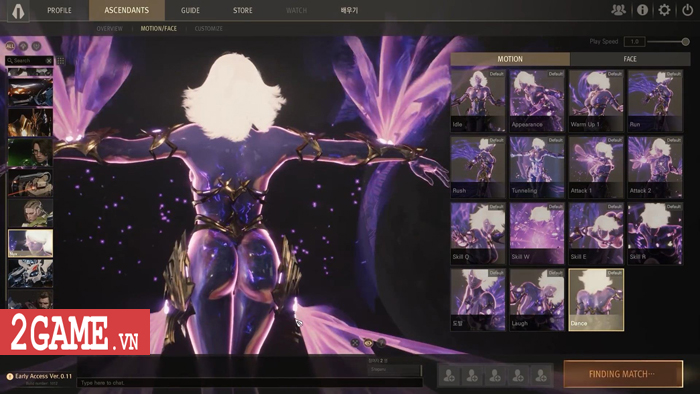Click the fourth party invite slot icon
The height and width of the screenshot is (394, 700).
pos(518,375)
